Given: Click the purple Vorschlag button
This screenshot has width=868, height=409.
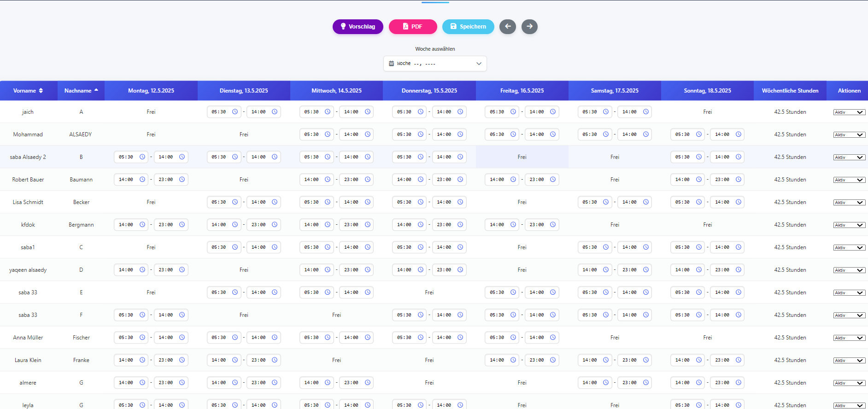Looking at the screenshot, I should [358, 27].
